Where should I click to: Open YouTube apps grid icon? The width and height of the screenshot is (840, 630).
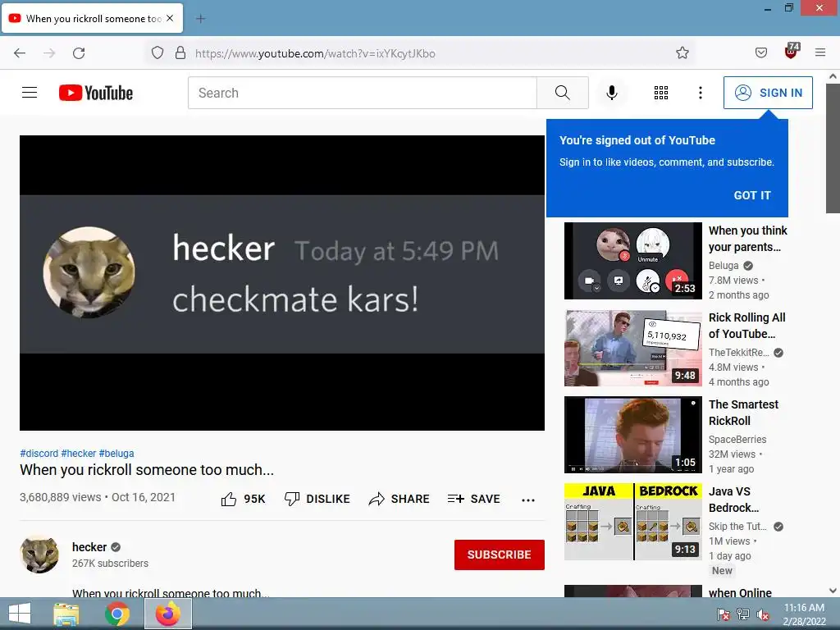[661, 93]
